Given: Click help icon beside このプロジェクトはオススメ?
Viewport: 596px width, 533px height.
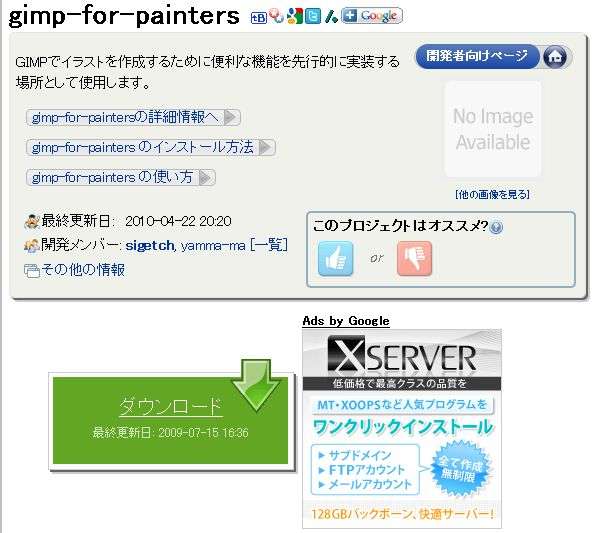Looking at the screenshot, I should [496, 227].
